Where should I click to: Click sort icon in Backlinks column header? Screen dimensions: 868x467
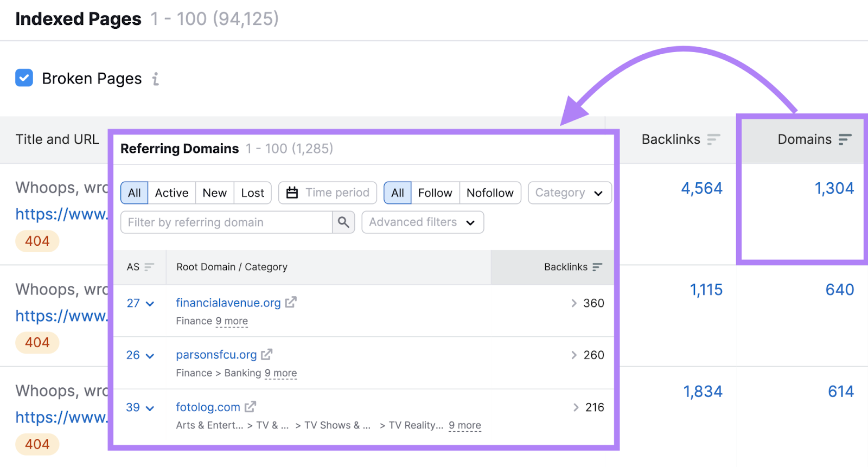pos(713,139)
